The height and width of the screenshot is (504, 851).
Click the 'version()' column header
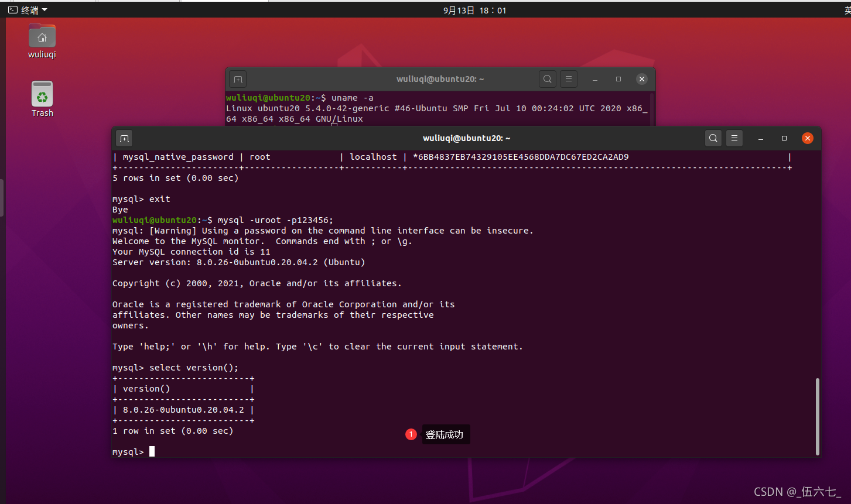(x=146, y=389)
